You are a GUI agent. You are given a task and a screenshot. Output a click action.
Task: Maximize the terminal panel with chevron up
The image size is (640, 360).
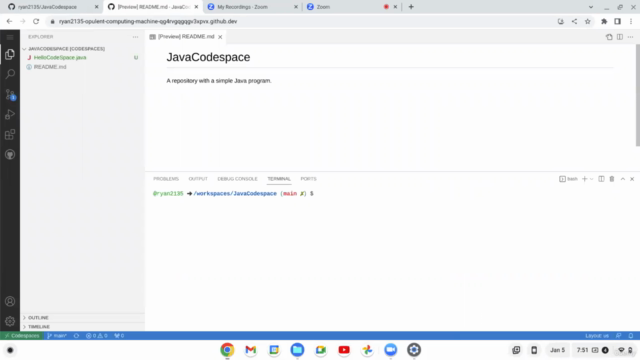(x=623, y=179)
